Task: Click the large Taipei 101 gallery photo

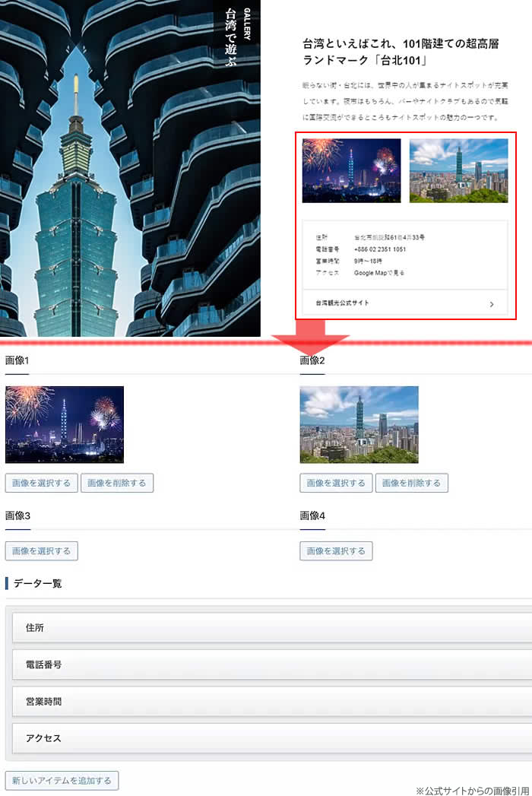Action: (x=130, y=168)
